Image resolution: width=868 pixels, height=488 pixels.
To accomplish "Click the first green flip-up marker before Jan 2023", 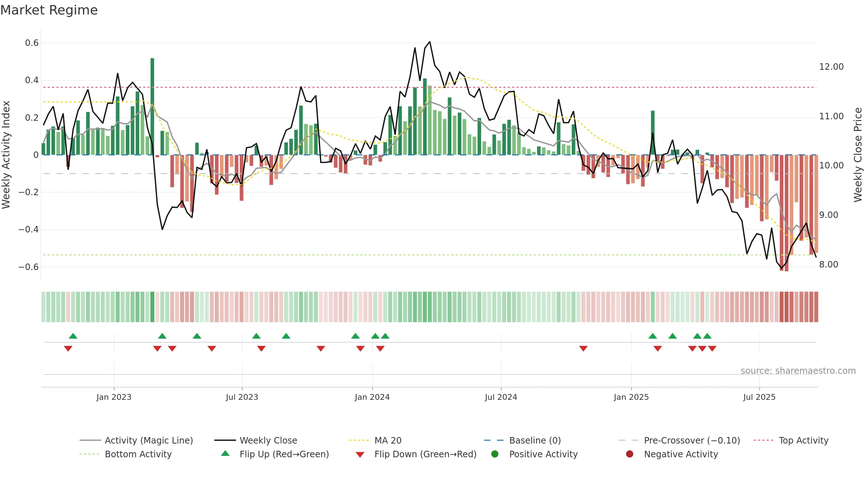I will (73, 336).
